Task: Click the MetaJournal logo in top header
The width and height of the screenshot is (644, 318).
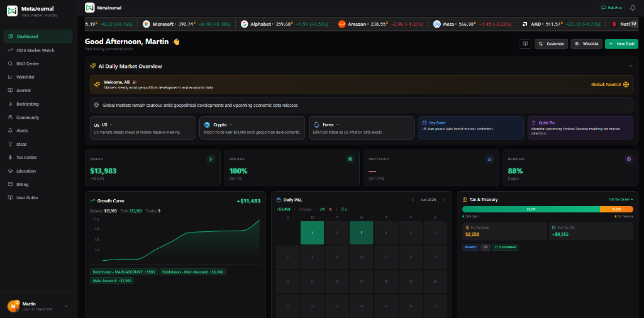Action: 89,8
